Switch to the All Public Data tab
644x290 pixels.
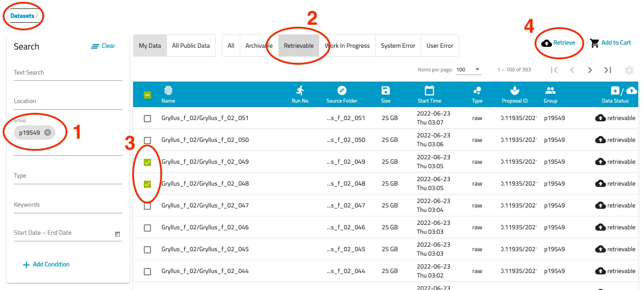point(191,46)
